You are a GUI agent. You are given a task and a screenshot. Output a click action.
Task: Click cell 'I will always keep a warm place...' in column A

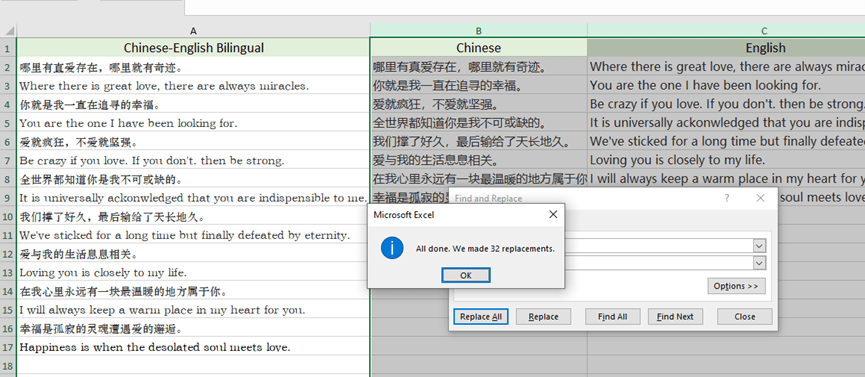coord(193,310)
